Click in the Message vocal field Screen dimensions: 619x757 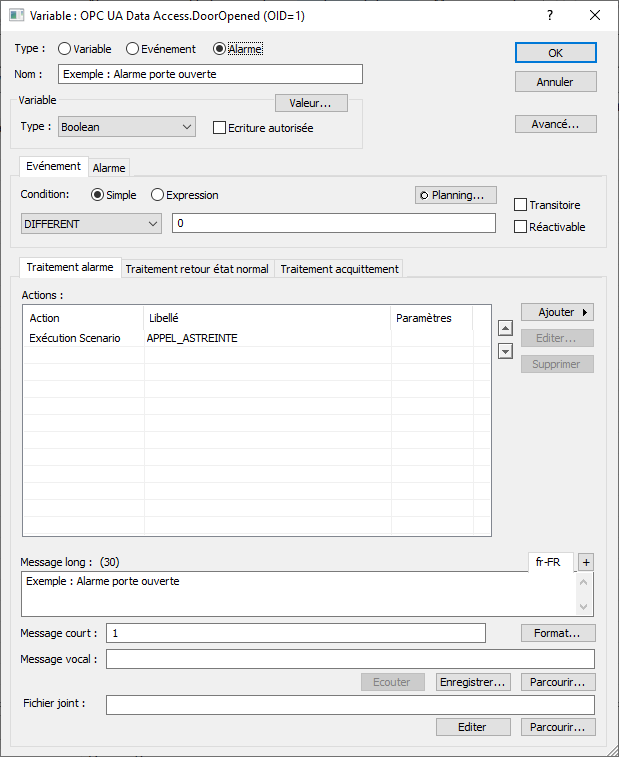[350, 658]
